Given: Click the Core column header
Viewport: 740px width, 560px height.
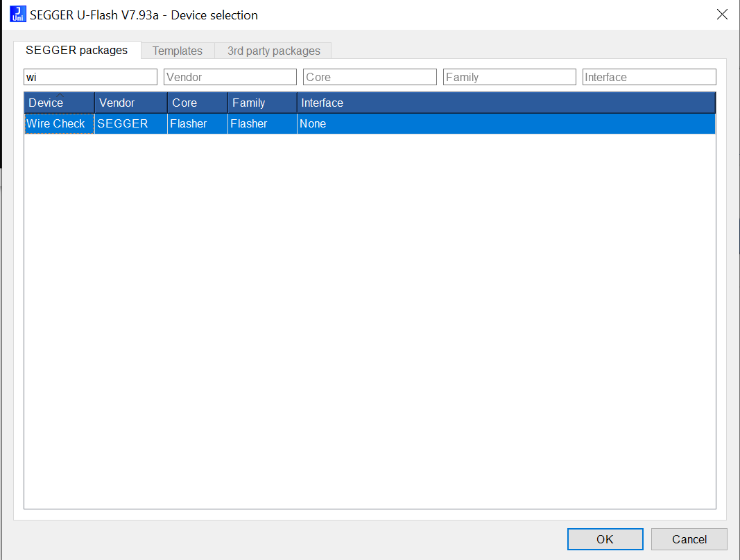Looking at the screenshot, I should point(198,103).
